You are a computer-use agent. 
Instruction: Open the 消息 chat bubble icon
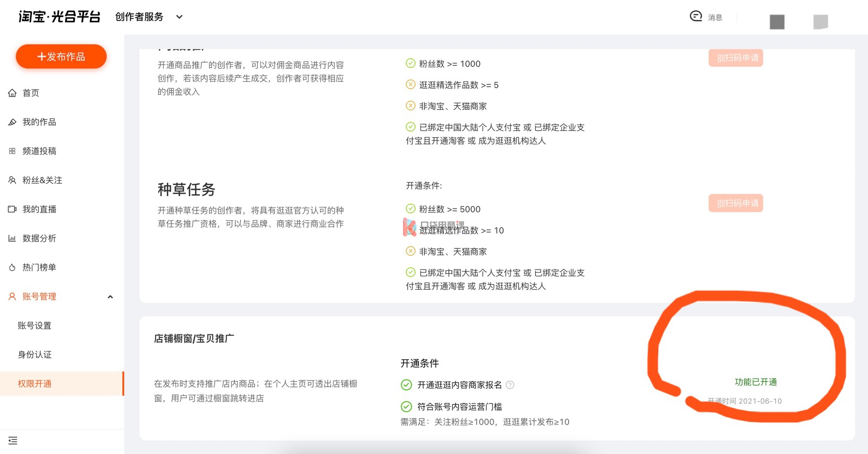click(x=696, y=16)
